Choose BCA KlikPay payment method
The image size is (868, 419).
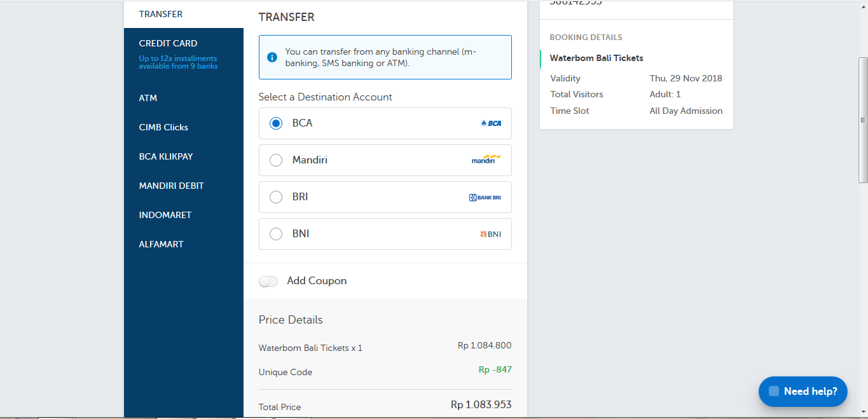point(166,156)
